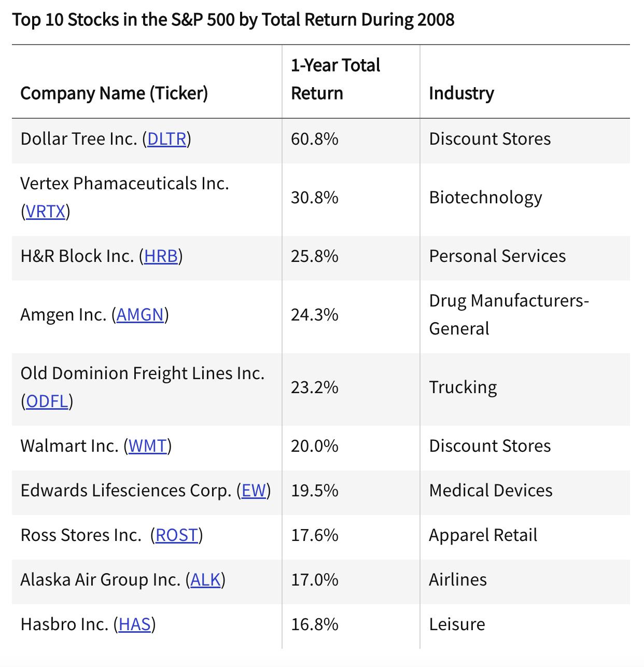Open the DLTR ticker link
The image size is (644, 667).
166,139
